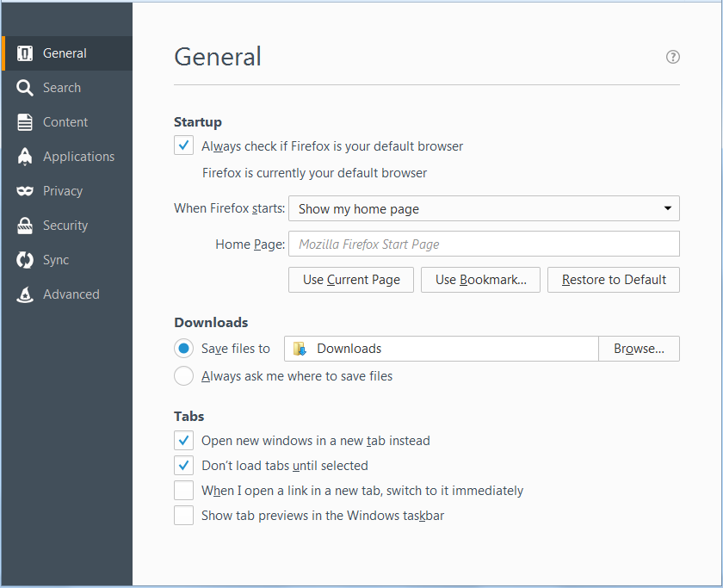723x588 pixels.
Task: Click the General icon in the sidebar
Action: click(25, 53)
